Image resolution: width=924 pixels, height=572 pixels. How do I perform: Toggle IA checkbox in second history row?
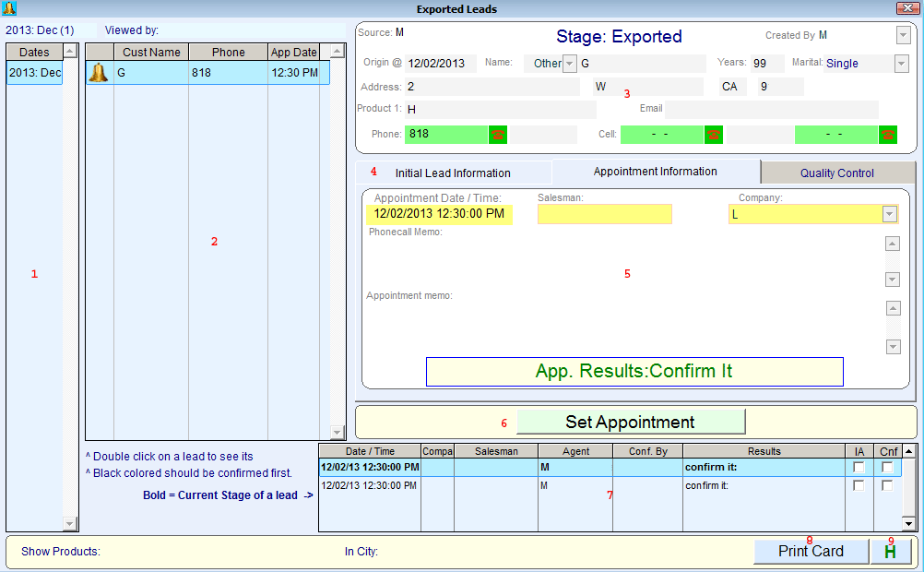pyautogui.click(x=859, y=485)
